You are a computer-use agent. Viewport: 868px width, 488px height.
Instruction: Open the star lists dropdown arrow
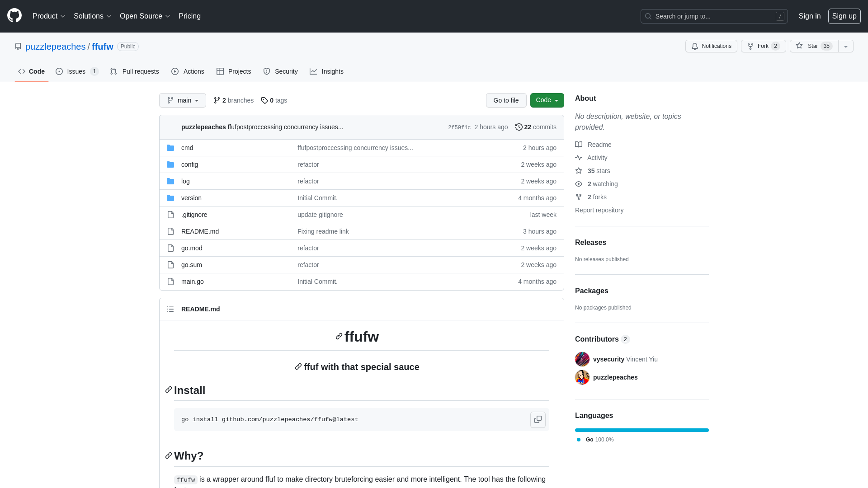(846, 46)
